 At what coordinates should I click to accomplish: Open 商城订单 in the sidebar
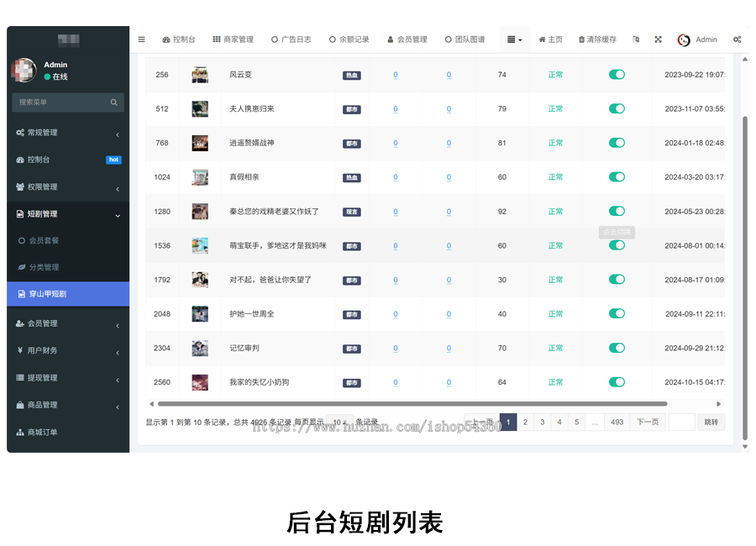tap(68, 432)
